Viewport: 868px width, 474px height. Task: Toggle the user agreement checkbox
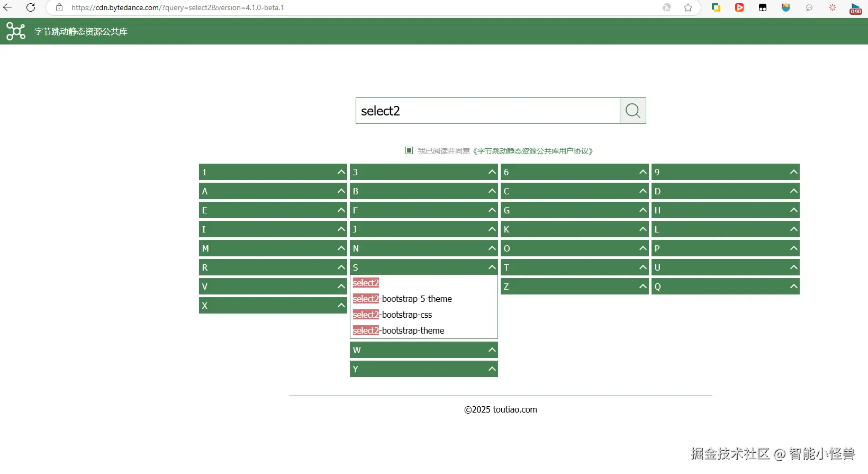pyautogui.click(x=409, y=150)
